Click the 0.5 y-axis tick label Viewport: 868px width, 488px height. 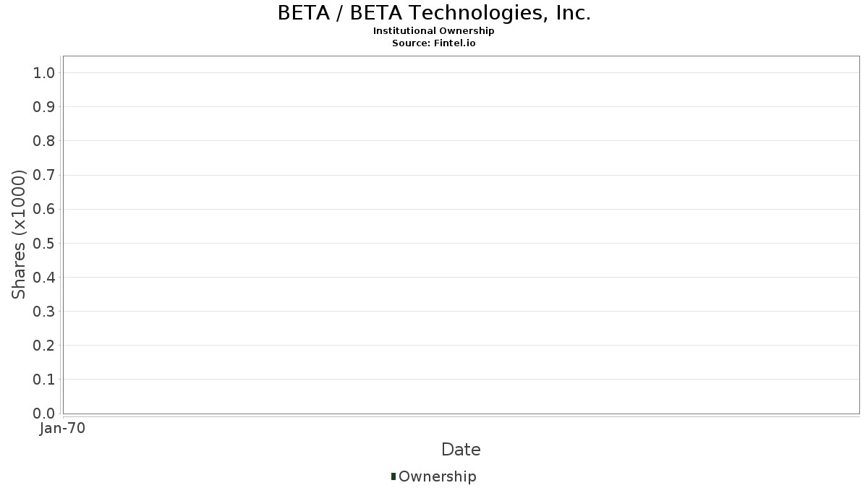tap(43, 243)
